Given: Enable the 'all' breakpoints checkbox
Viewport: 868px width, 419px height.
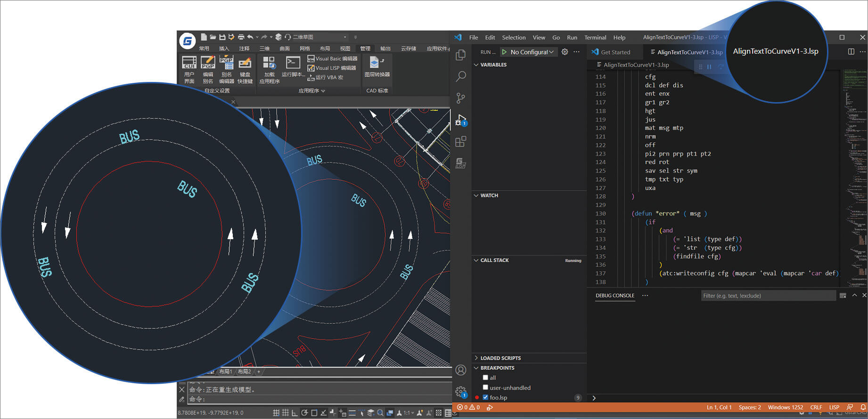Looking at the screenshot, I should (485, 378).
